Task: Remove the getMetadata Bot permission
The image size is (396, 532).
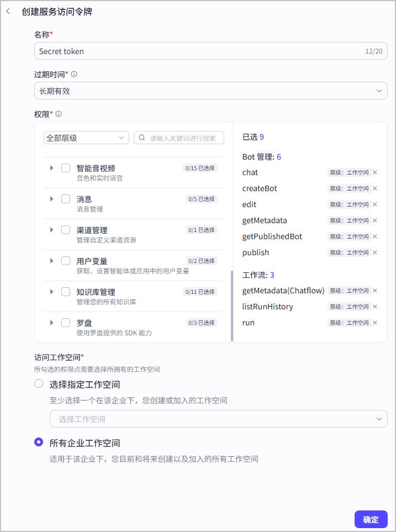Action: tap(375, 220)
